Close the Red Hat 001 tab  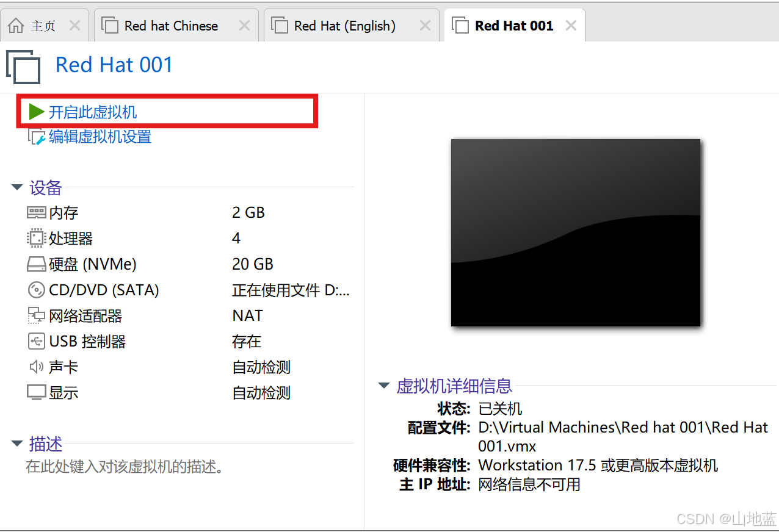[x=571, y=26]
